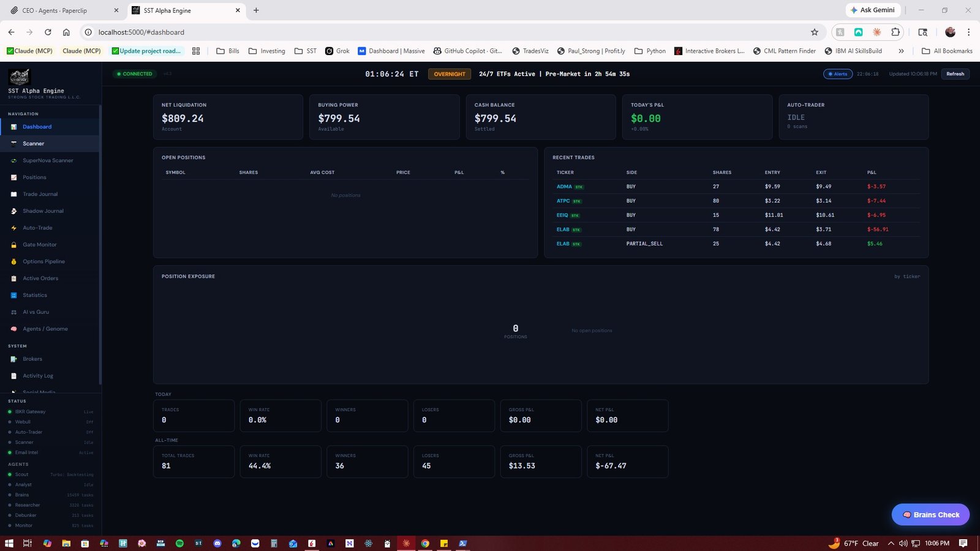Reload the page with browser reload icon
This screenshot has height=551, width=980.
[48, 32]
